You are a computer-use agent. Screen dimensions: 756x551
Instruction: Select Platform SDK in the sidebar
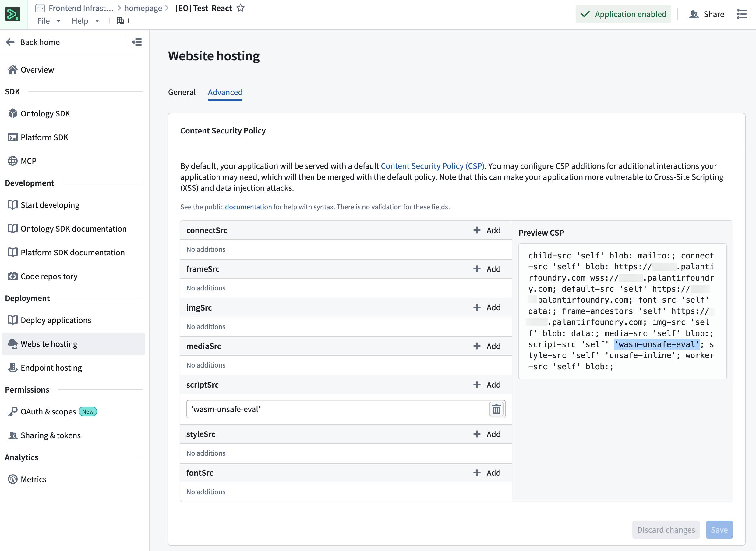[x=44, y=137]
